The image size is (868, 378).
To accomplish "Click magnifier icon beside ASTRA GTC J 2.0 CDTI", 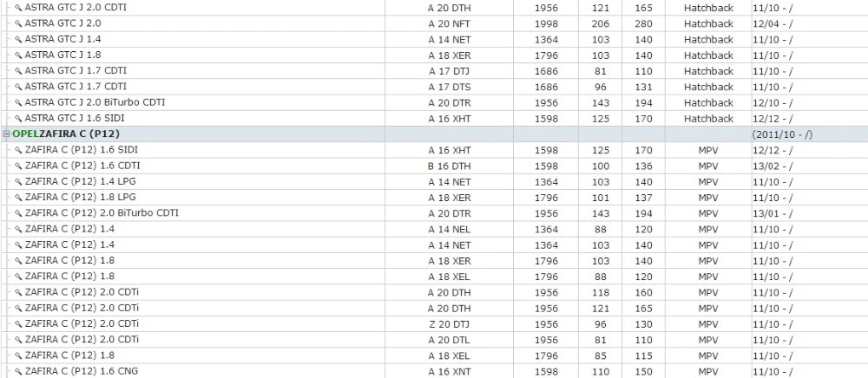I will click(x=18, y=8).
